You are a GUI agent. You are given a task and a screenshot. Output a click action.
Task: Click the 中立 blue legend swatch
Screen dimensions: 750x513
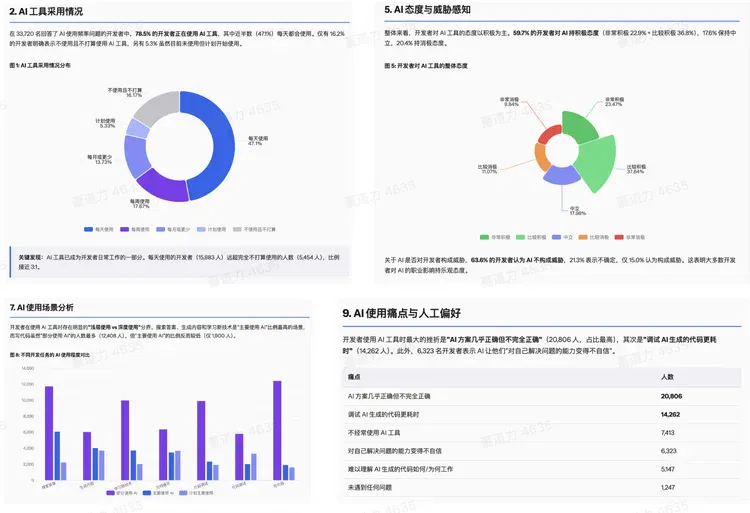point(556,237)
